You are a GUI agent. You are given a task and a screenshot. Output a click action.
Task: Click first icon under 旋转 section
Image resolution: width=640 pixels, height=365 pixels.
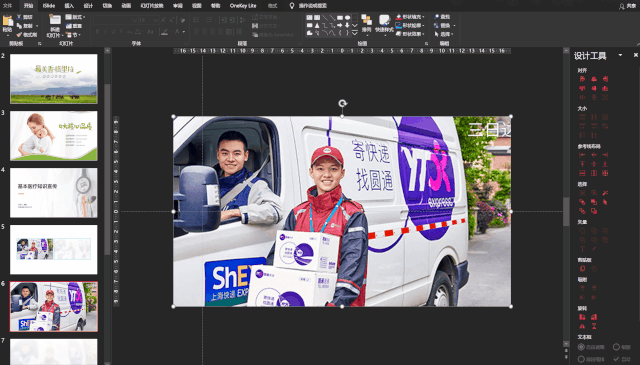582,317
